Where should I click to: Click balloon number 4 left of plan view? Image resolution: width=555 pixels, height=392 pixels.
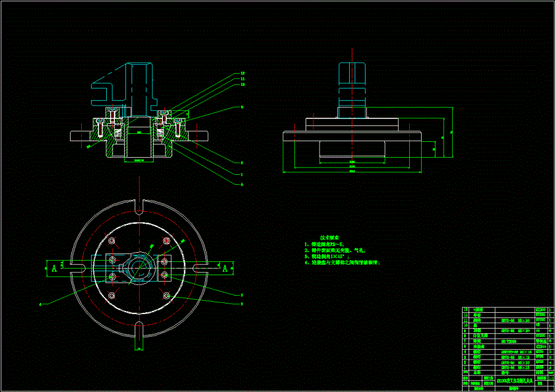(x=40, y=304)
